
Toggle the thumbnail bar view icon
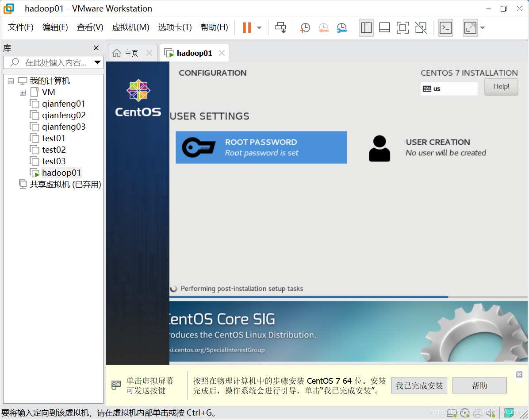[385, 28]
